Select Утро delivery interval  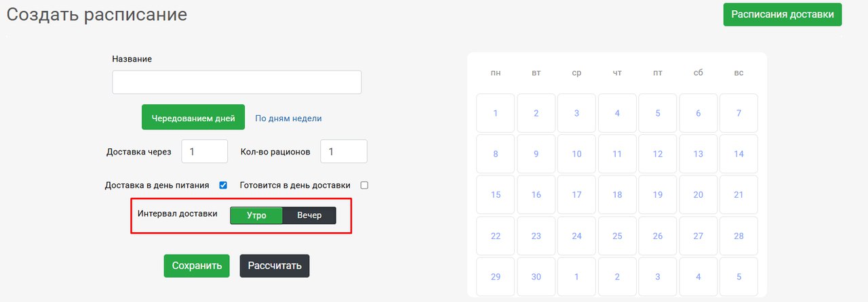tap(256, 215)
